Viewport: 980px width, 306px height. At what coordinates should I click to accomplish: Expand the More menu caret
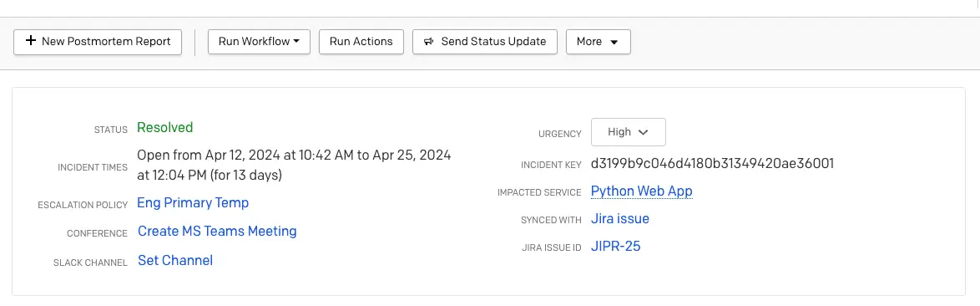coord(614,42)
